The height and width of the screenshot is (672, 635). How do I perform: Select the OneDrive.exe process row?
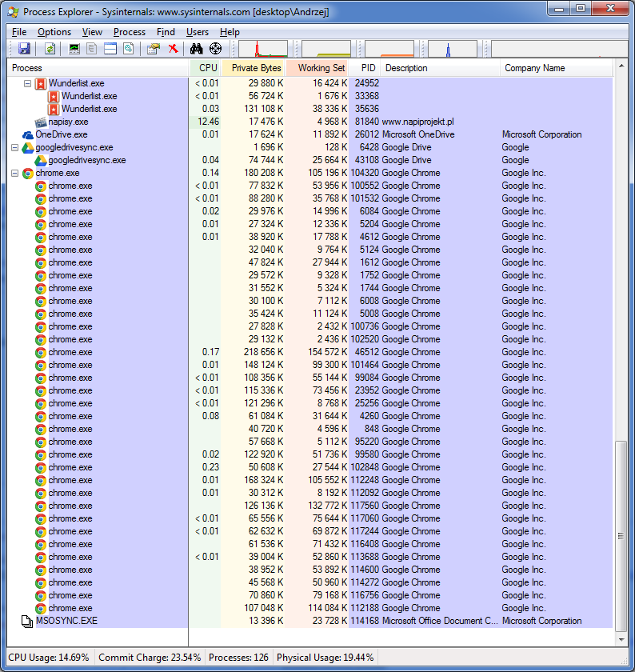(310, 134)
